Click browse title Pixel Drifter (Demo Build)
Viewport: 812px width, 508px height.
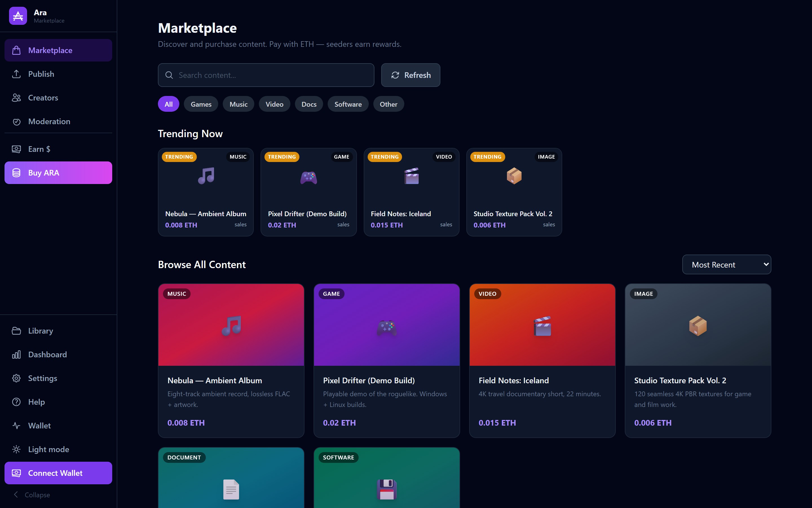coord(369,381)
